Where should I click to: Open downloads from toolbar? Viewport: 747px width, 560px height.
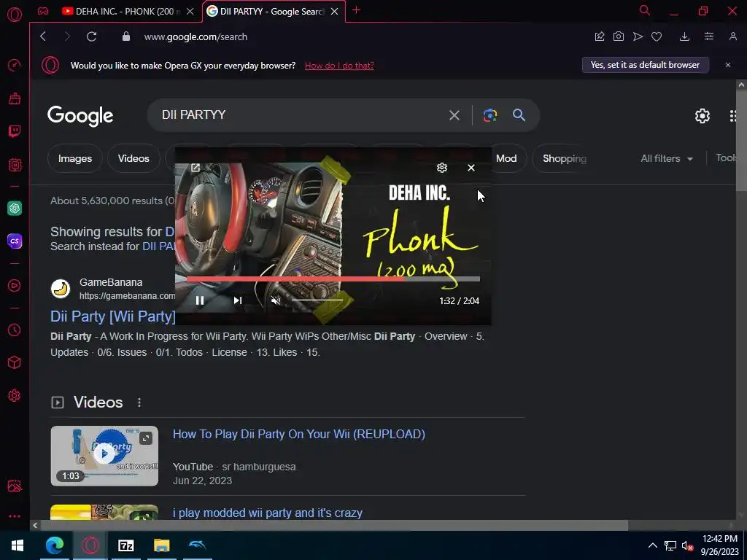click(x=684, y=36)
